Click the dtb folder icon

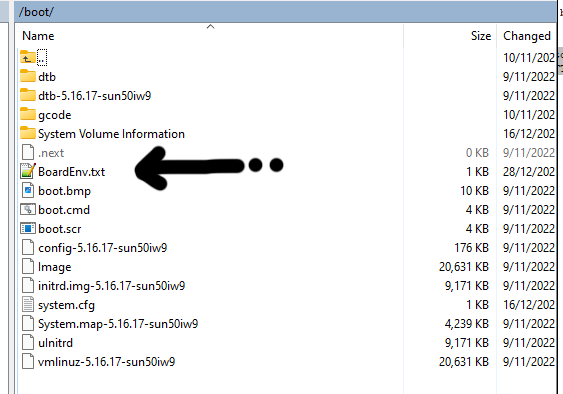point(28,77)
